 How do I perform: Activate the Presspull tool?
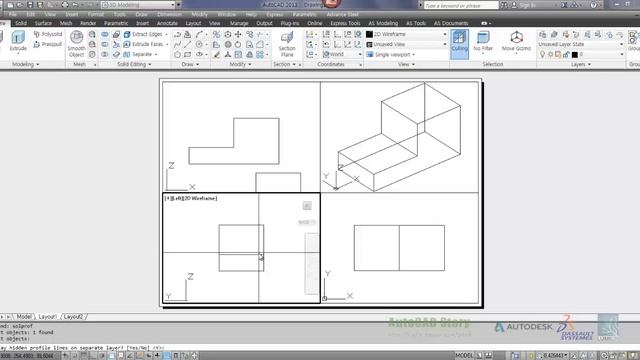(48, 44)
